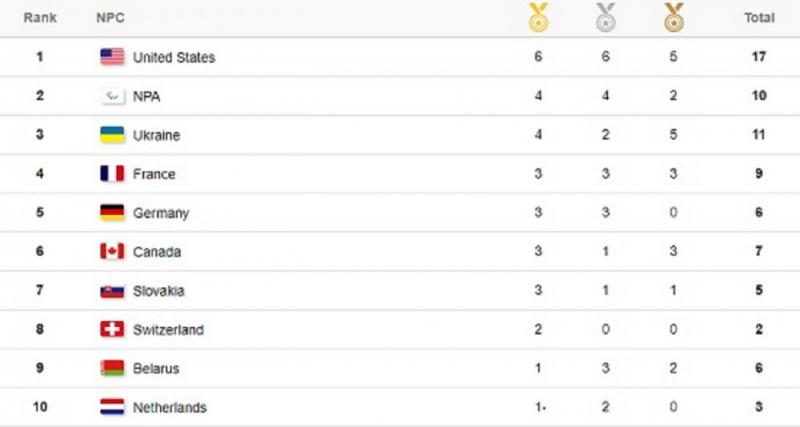Click the gold medal column icon
This screenshot has height=427, width=800.
pyautogui.click(x=538, y=17)
